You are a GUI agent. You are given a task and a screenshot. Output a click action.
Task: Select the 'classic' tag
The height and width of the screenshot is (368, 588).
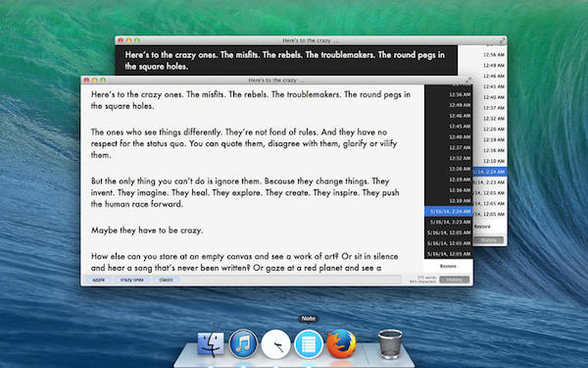pos(166,280)
